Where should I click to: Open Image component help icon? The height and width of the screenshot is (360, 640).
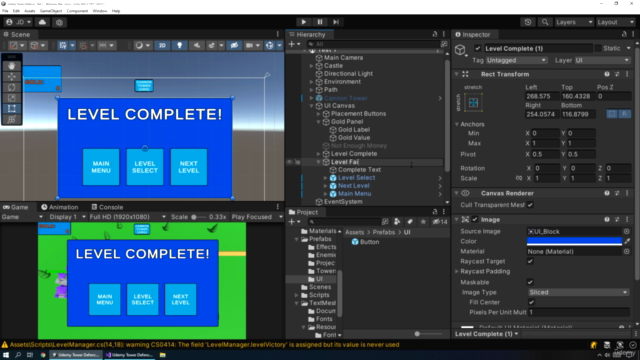[607, 220]
